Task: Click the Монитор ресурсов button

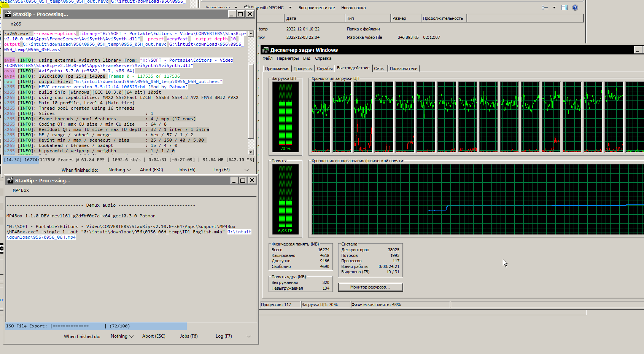Action: coord(370,287)
